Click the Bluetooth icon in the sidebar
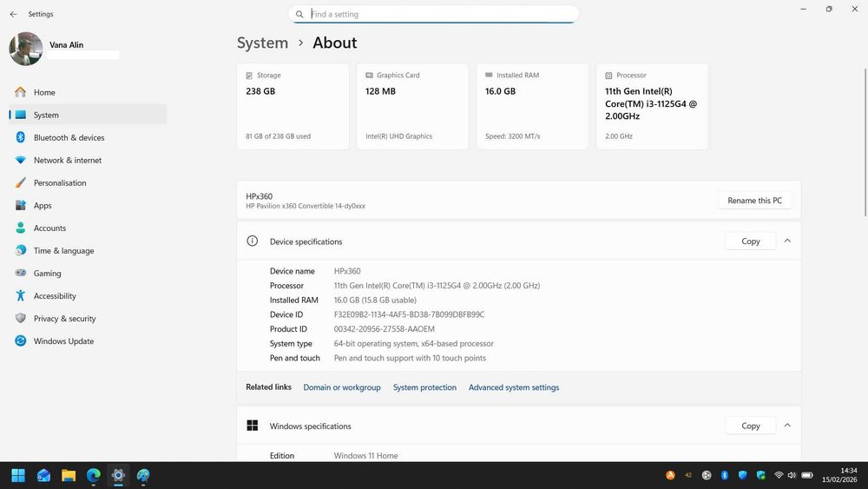868x489 pixels. pos(21,137)
